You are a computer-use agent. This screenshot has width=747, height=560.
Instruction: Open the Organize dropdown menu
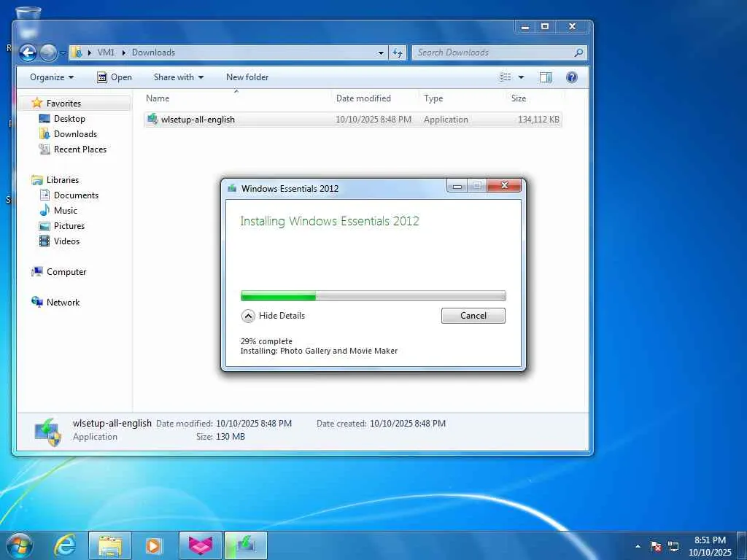(52, 77)
